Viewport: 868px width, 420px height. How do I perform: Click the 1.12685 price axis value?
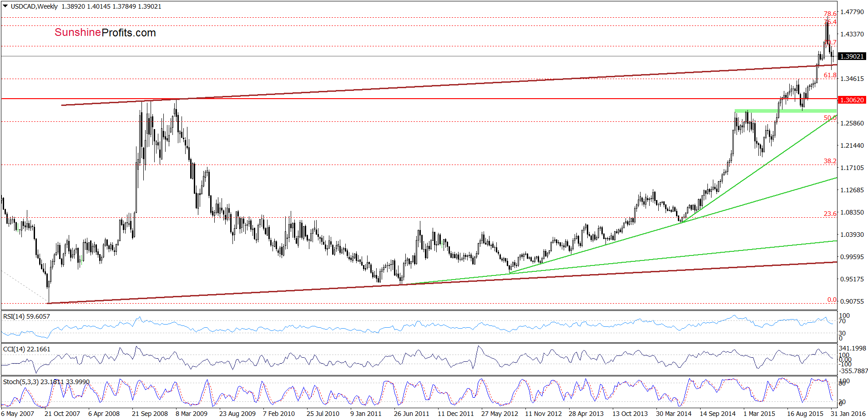pos(852,190)
